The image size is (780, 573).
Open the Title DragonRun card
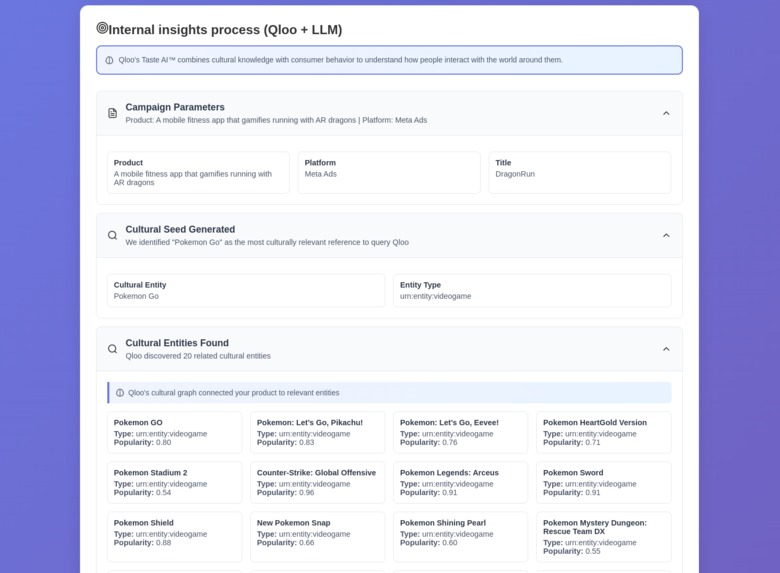(x=580, y=173)
